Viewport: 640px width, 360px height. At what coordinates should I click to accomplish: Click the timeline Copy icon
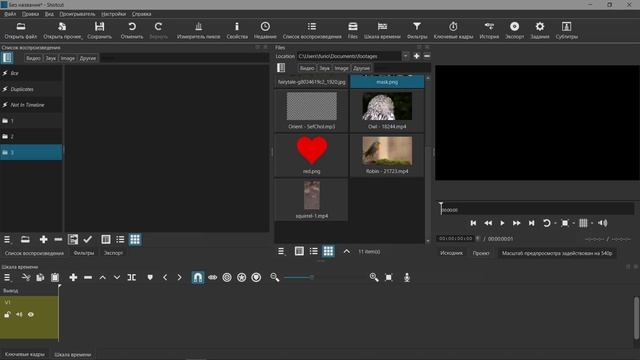pos(40,278)
